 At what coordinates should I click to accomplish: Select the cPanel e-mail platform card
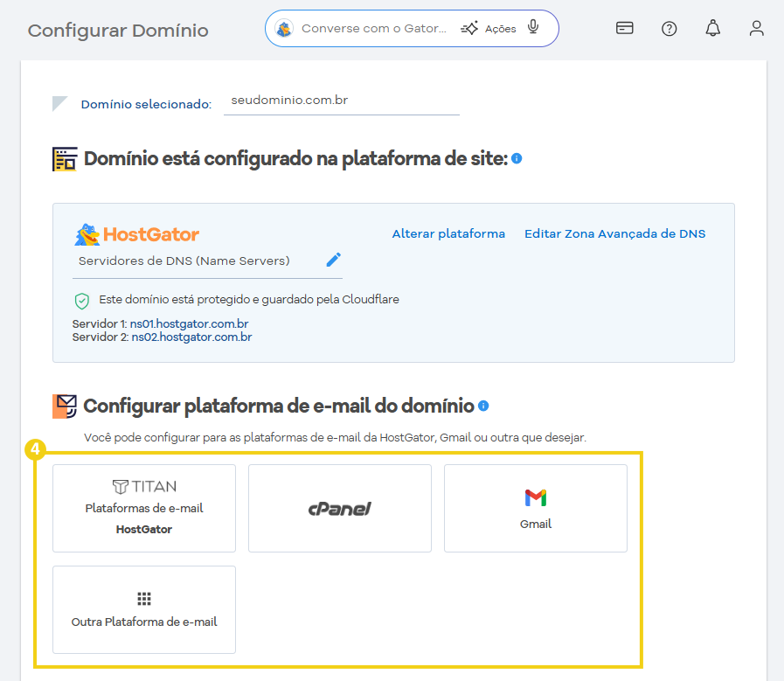point(339,508)
